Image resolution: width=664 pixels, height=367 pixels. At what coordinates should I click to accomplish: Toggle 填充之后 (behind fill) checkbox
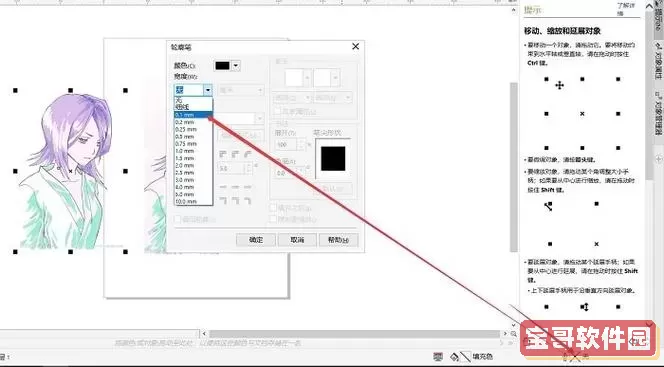click(273, 208)
